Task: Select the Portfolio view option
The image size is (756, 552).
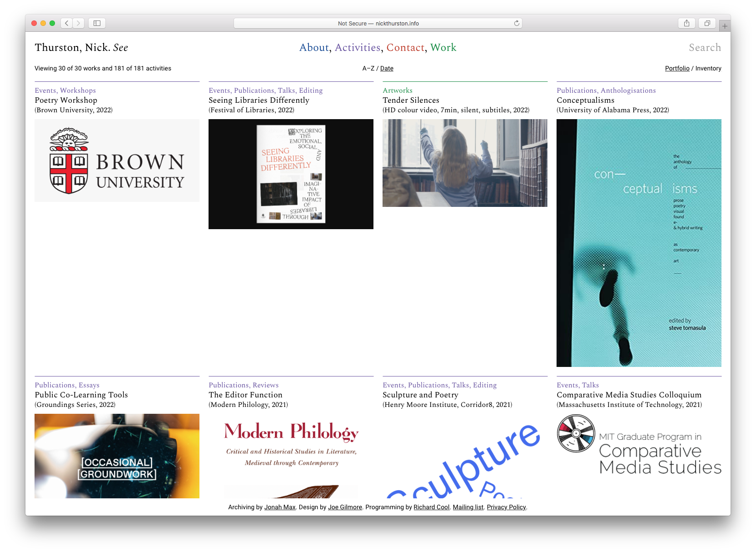Action: [677, 68]
